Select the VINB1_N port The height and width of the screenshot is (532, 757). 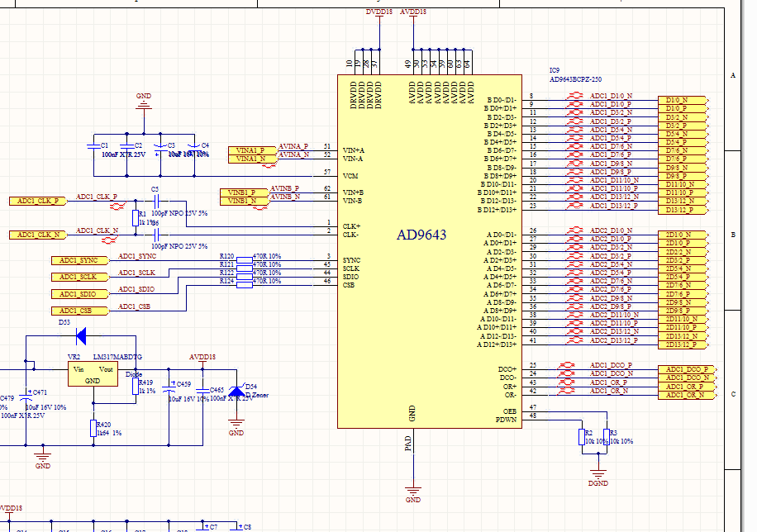244,202
